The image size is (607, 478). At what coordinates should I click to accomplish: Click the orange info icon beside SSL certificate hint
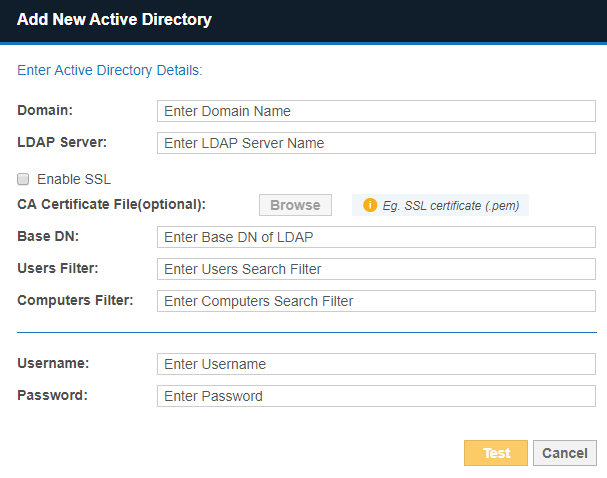tap(370, 205)
